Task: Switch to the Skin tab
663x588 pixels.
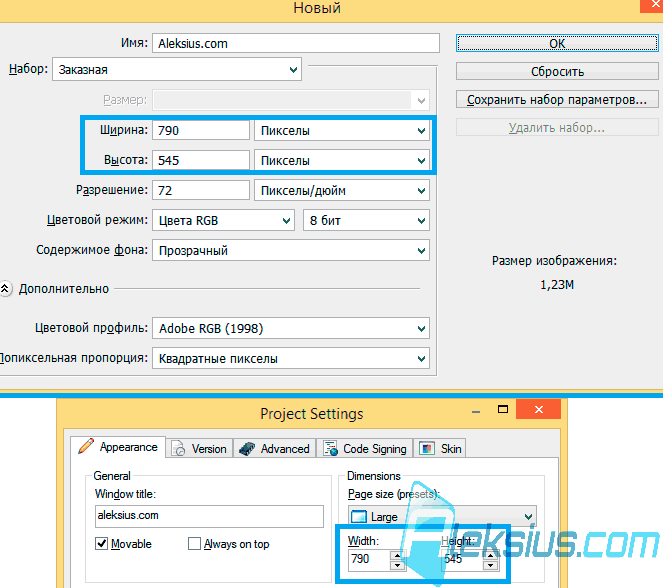Action: click(x=440, y=449)
